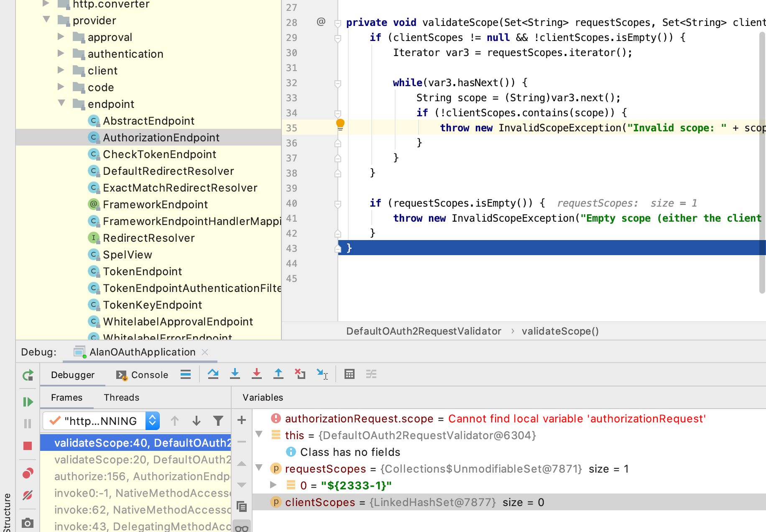Expand the 0 = "${2333-1}" element
This screenshot has width=766, height=532.
[273, 485]
